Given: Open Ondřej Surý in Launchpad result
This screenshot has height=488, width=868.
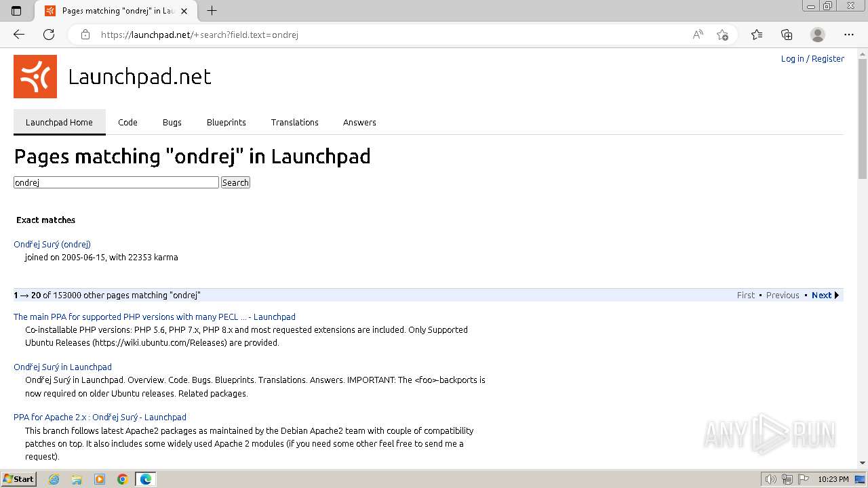Looking at the screenshot, I should (62, 367).
